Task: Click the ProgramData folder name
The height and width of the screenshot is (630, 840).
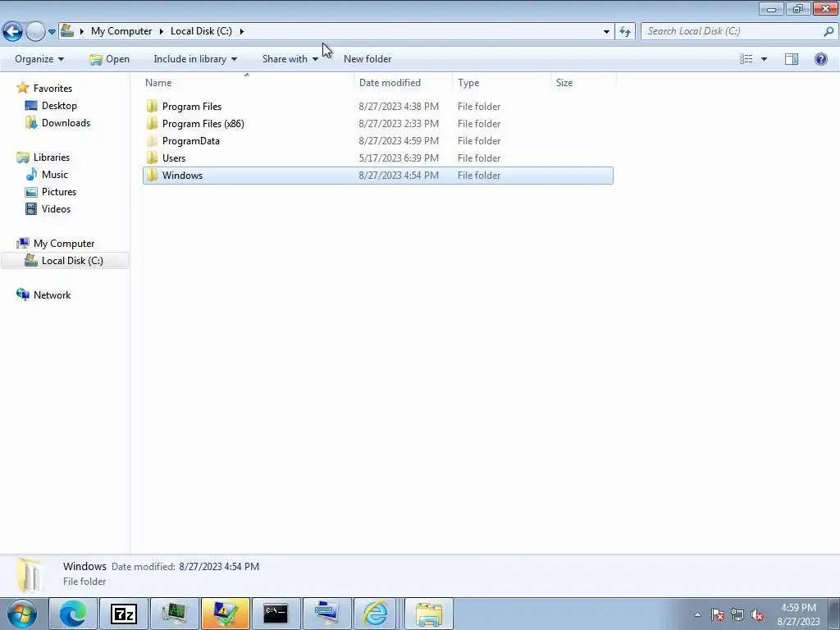Action: pyautogui.click(x=190, y=140)
